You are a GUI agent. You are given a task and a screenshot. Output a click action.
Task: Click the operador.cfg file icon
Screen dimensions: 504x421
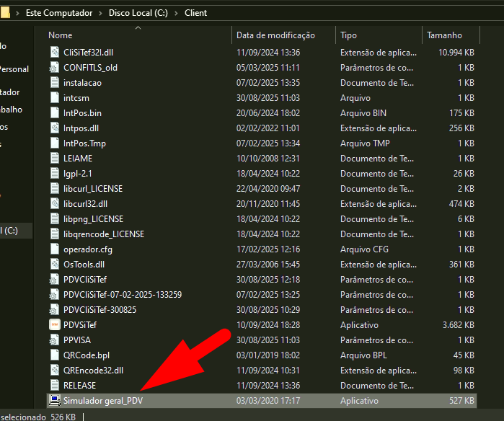coord(55,249)
